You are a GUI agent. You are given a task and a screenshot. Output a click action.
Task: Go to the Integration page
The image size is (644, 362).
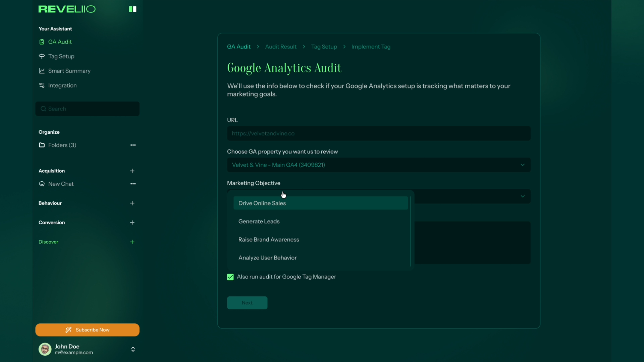[x=62, y=85]
